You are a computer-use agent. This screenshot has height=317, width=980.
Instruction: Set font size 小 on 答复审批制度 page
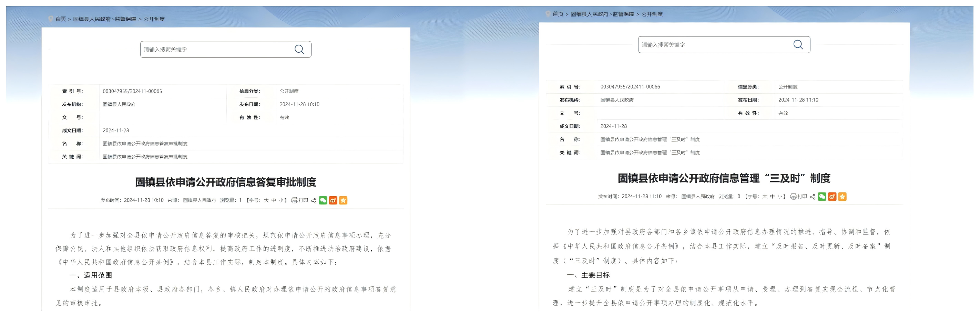coord(281,200)
